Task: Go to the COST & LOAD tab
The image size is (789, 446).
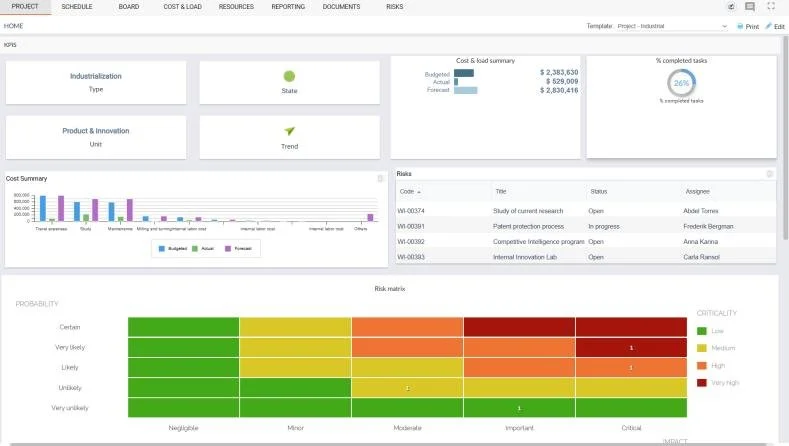Action: (x=182, y=7)
